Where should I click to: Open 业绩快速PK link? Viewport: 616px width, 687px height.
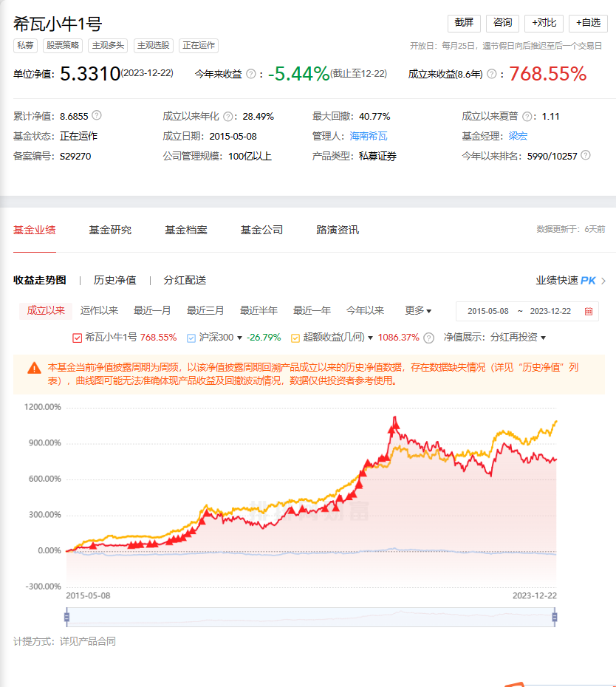566,281
